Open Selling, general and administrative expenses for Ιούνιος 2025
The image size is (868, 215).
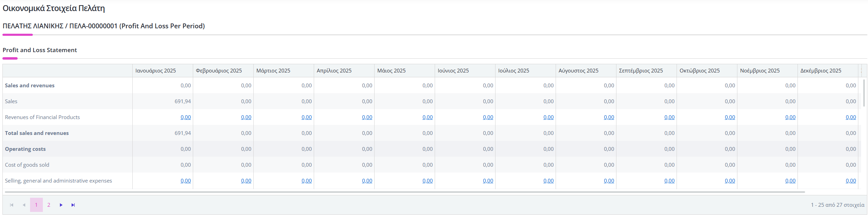point(488,181)
